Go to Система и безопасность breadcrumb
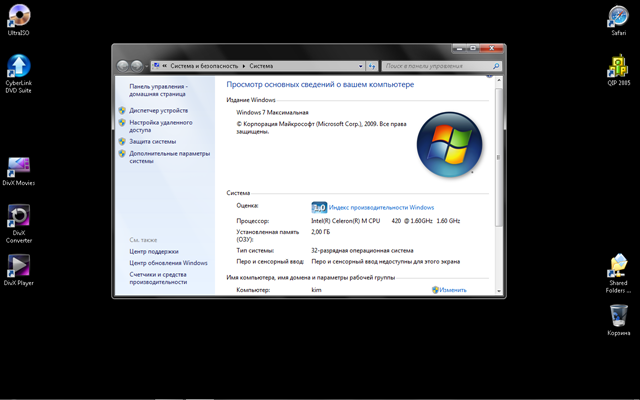640x400 pixels. 204,66
